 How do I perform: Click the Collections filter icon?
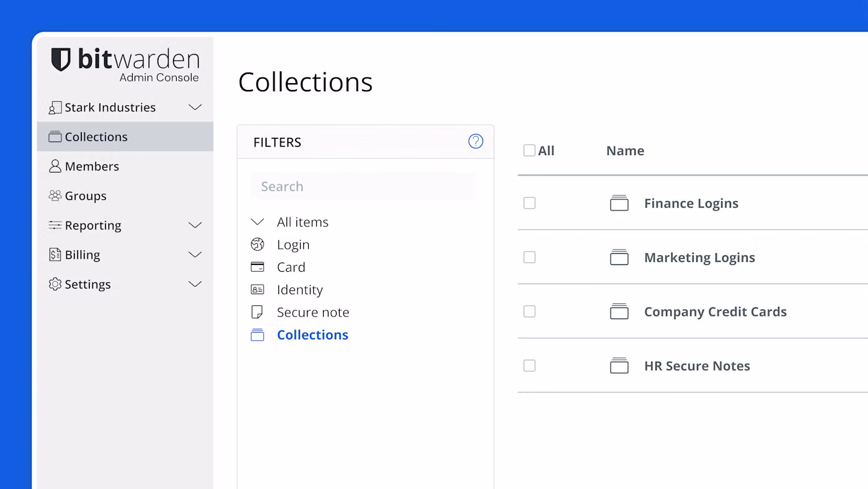(257, 334)
